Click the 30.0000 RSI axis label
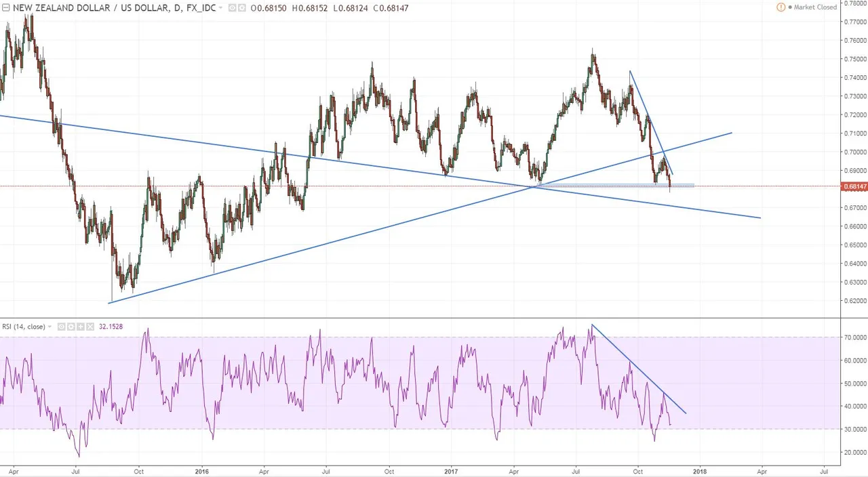 854,429
